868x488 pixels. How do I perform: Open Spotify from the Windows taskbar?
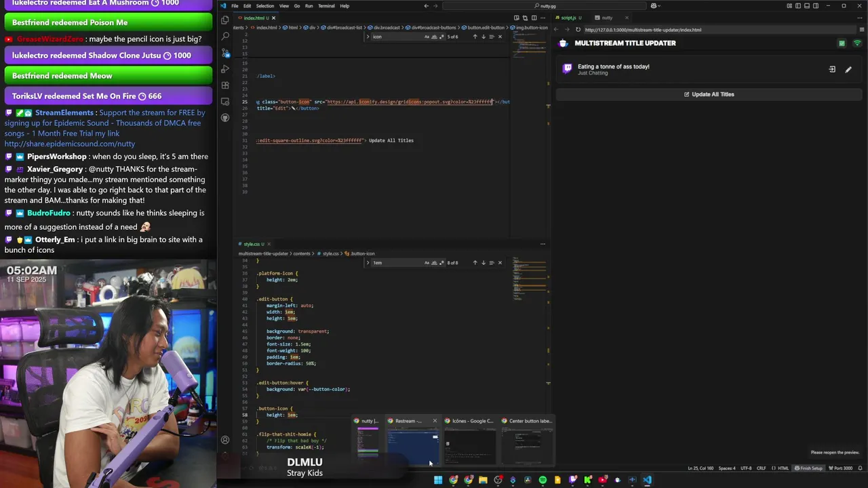click(542, 480)
